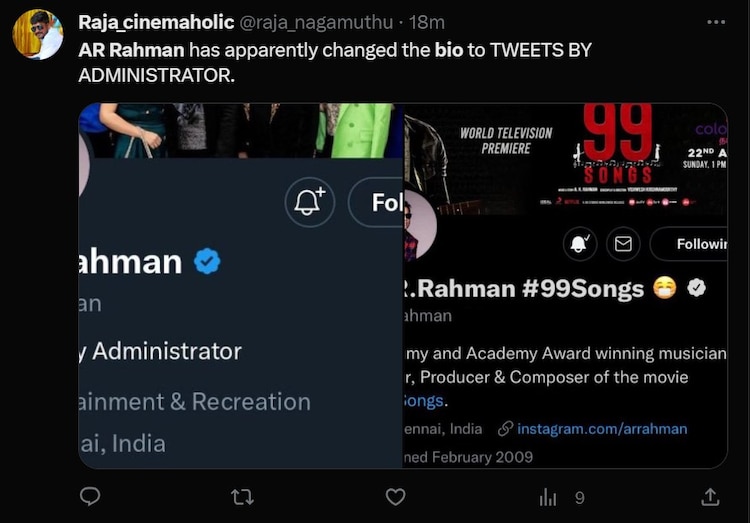Toggle notification bell with plus sign
Image resolution: width=750 pixels, height=523 pixels.
(308, 203)
